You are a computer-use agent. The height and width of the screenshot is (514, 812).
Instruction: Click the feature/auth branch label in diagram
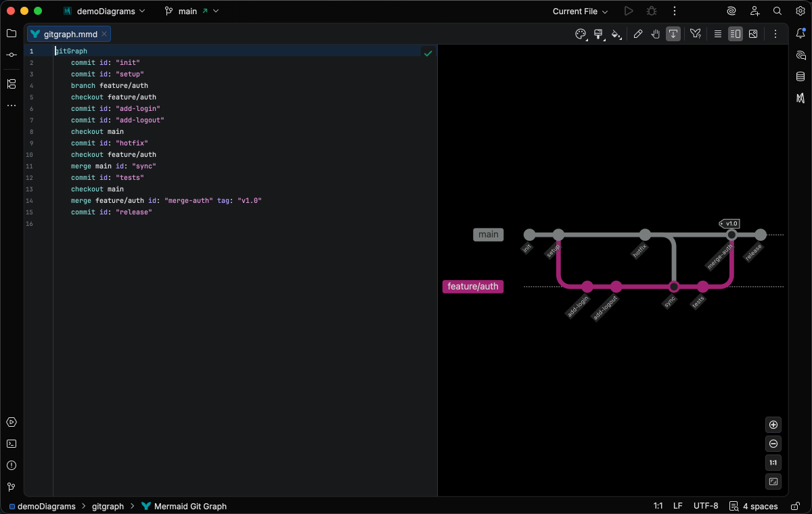[x=473, y=286]
